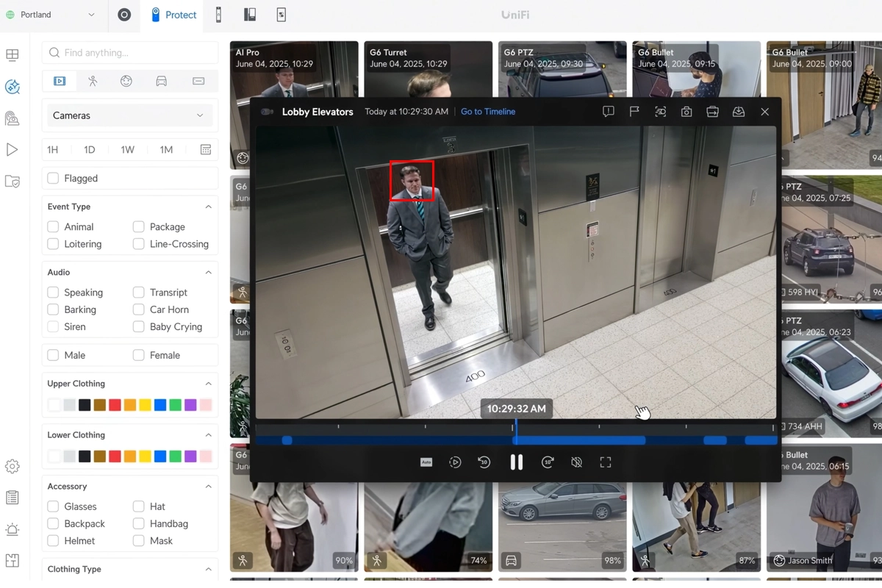Image resolution: width=882 pixels, height=588 pixels.
Task: Check the Speaking audio filter
Action: [53, 292]
